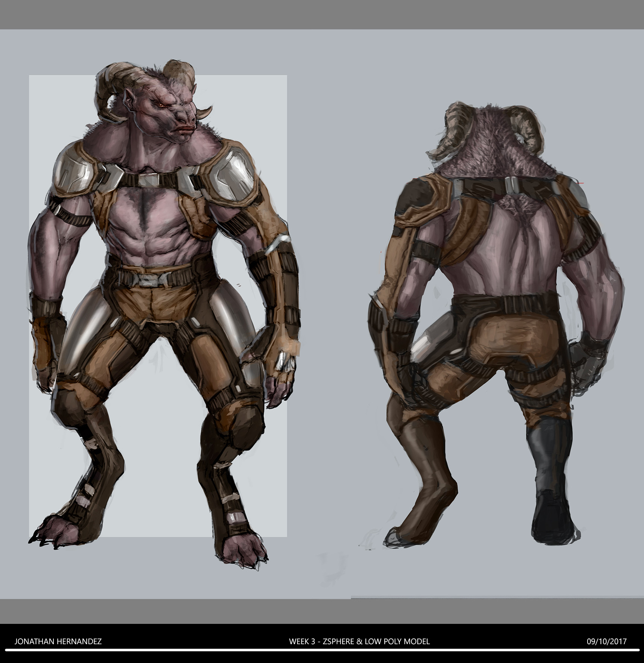
Task: Click the artist name Jonathan Hernandez
Action: (x=58, y=640)
